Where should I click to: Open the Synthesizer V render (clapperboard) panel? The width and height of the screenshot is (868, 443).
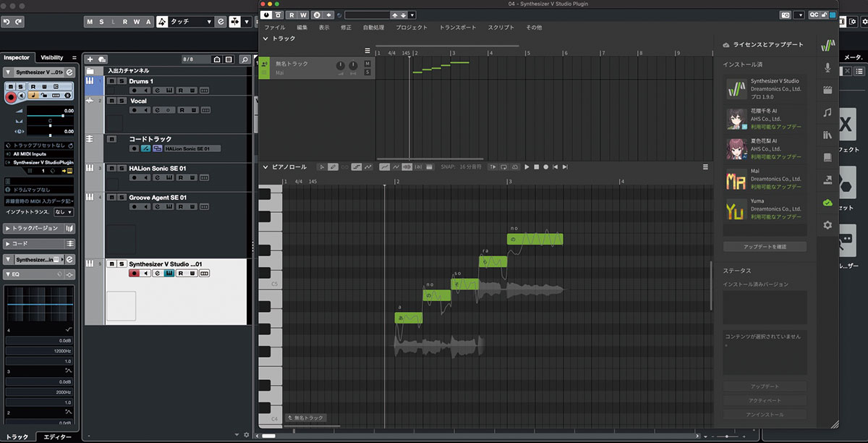coord(827,90)
